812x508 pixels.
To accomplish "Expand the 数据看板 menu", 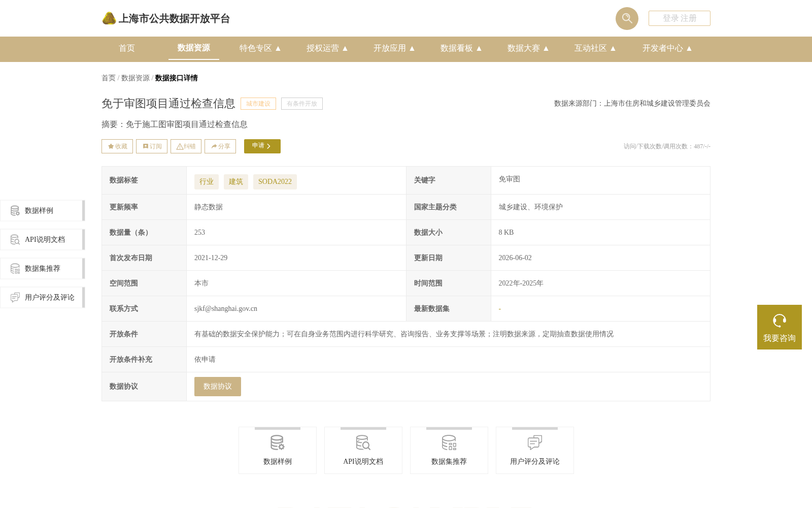I will [x=461, y=48].
